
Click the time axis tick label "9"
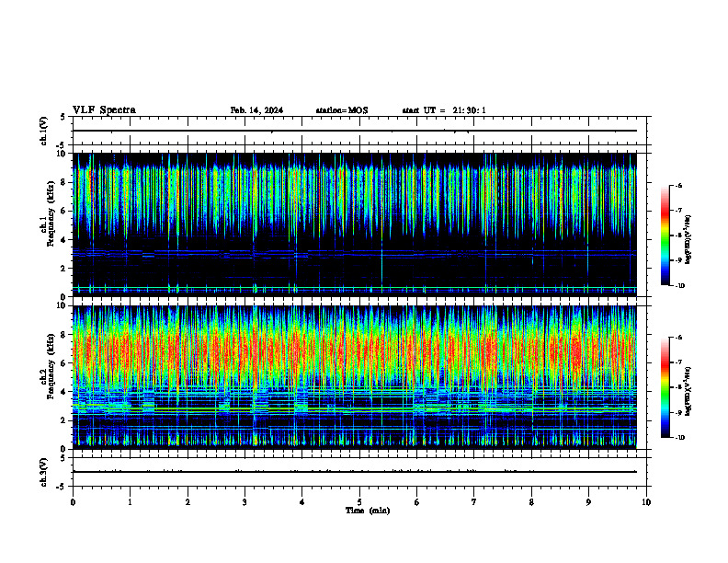point(588,502)
